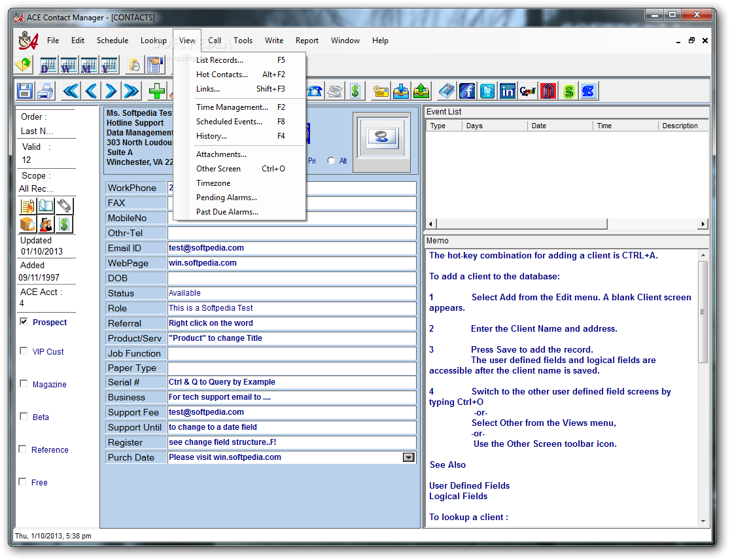Check the Magazine checkbox
This screenshot has width=730, height=560.
point(24,383)
